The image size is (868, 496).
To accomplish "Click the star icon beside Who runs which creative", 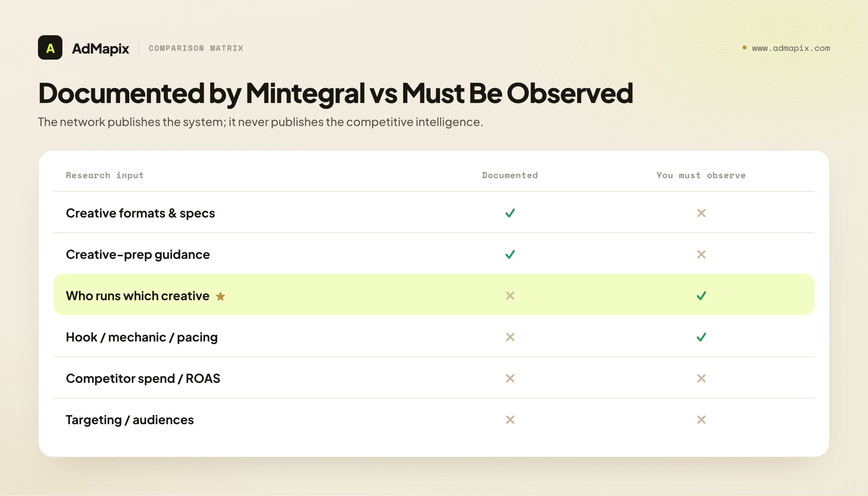I will 221,296.
